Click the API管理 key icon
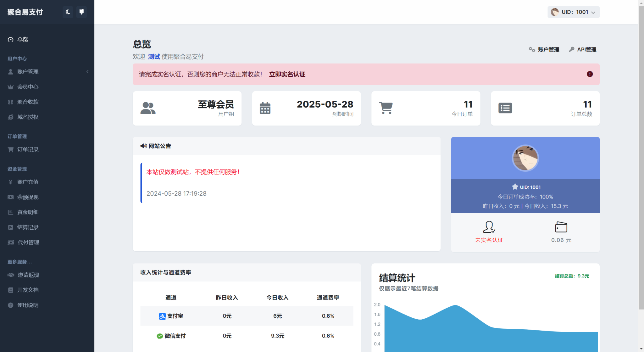This screenshot has height=352, width=644. [x=571, y=49]
